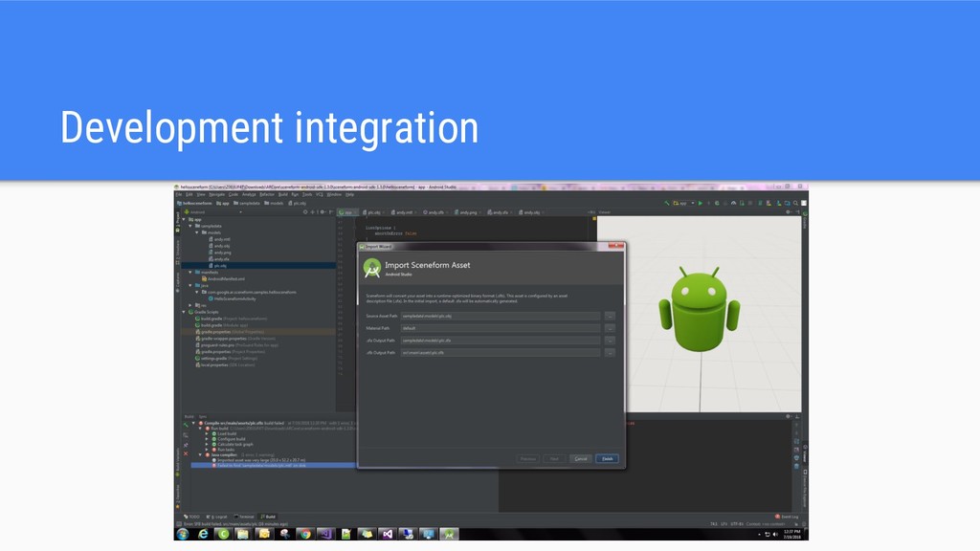Click the Scroll from Source target icon
This screenshot has width=980, height=551.
click(x=305, y=212)
